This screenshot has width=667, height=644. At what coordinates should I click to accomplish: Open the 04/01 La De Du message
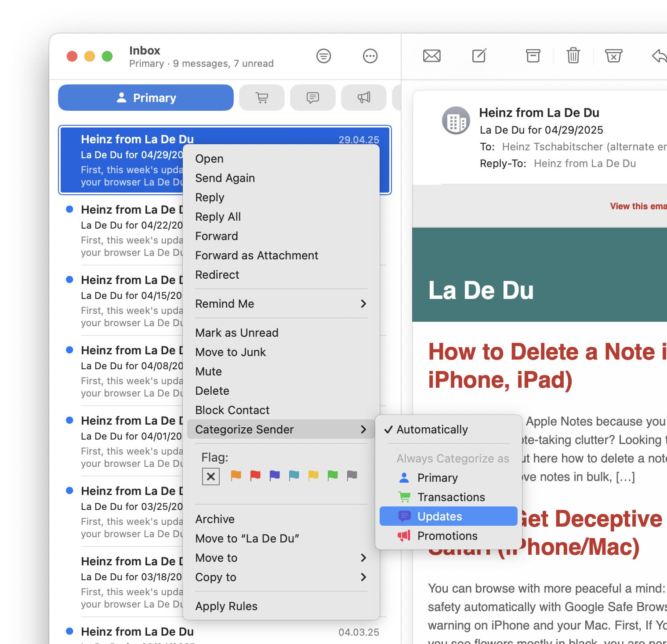(x=121, y=442)
